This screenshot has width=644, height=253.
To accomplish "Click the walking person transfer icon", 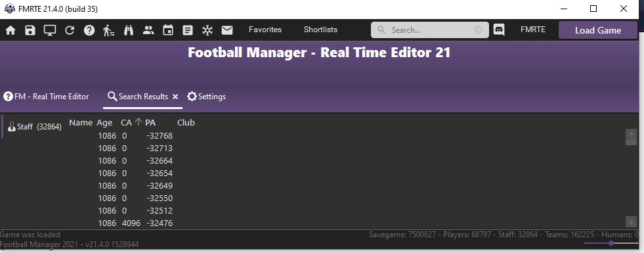I will (x=109, y=30).
